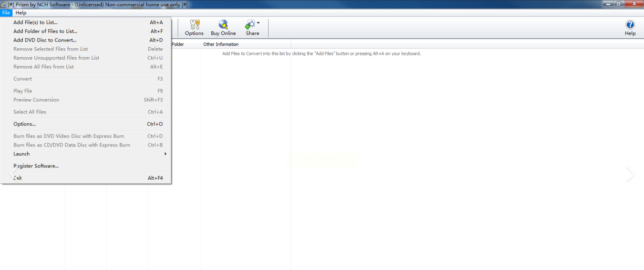
Task: Minimize the Prism window
Action: [x=608, y=4]
